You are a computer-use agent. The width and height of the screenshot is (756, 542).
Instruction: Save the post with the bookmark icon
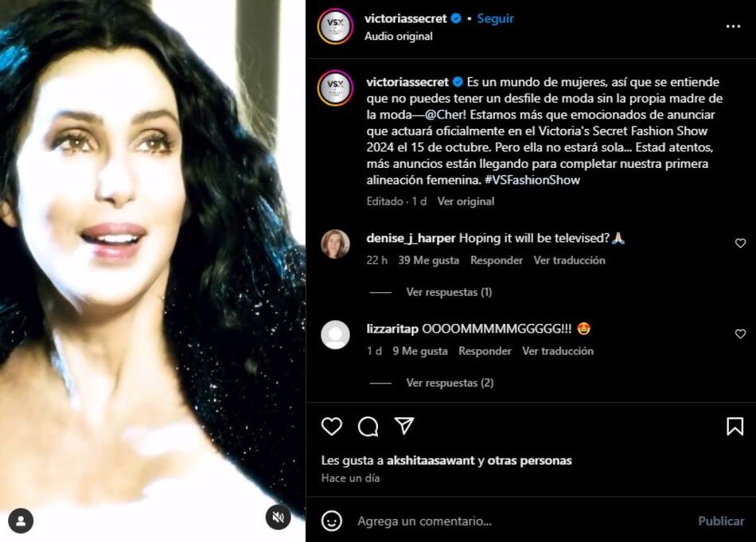(735, 427)
